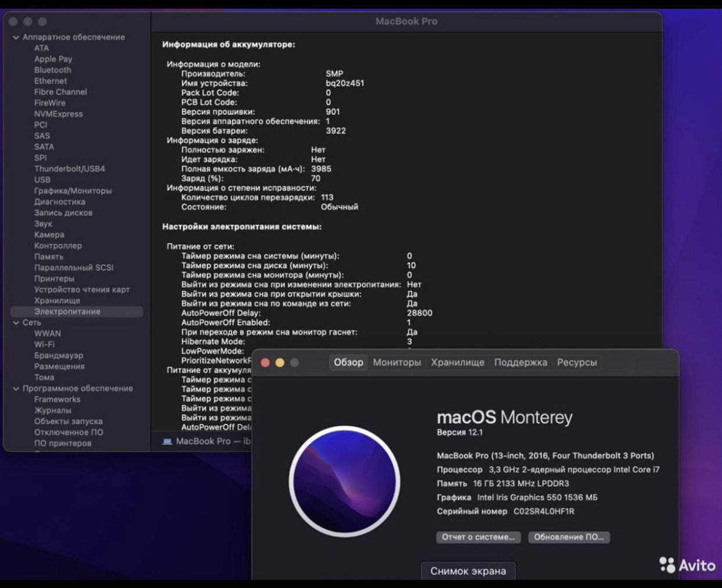The height and width of the screenshot is (588, 722).
Task: Collapse the Программное обеспечение section
Action: tap(16, 389)
